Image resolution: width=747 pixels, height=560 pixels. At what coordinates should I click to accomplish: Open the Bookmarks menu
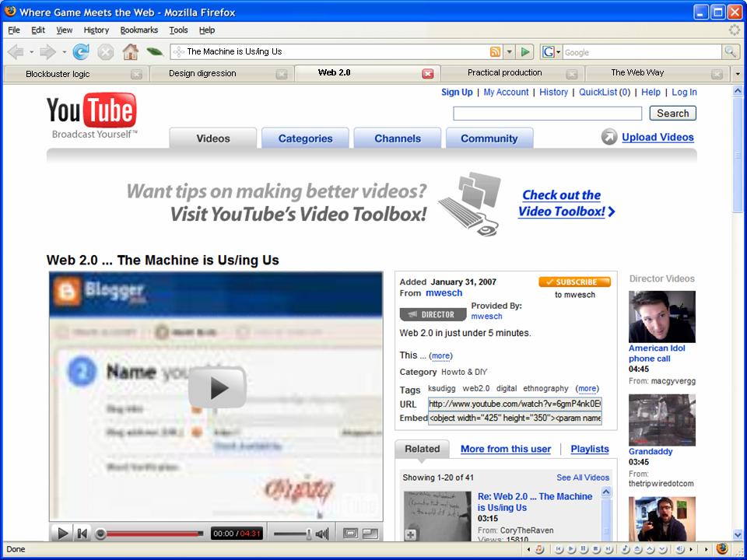[x=139, y=30]
